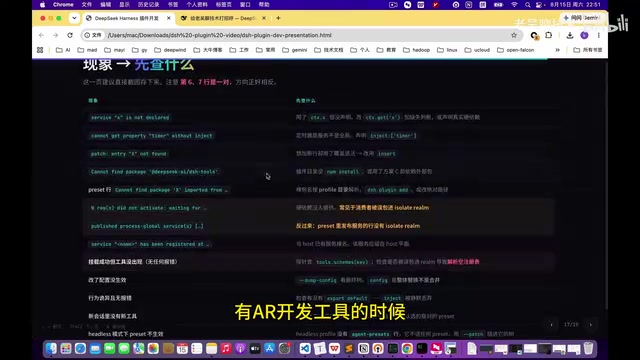Open Finder from the Dock
This screenshot has width=640, height=360.
point(51,349)
